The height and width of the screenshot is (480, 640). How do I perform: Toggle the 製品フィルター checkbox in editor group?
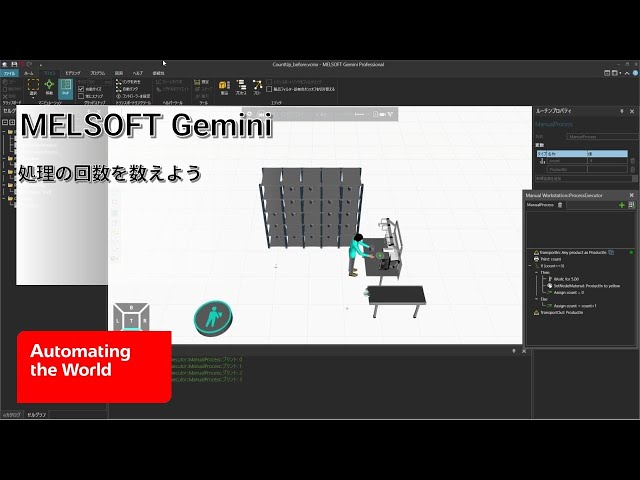coord(269,89)
